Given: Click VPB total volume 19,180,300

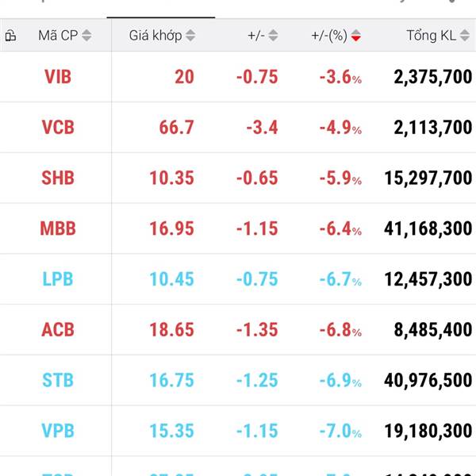Looking at the screenshot, I should pos(428,431).
